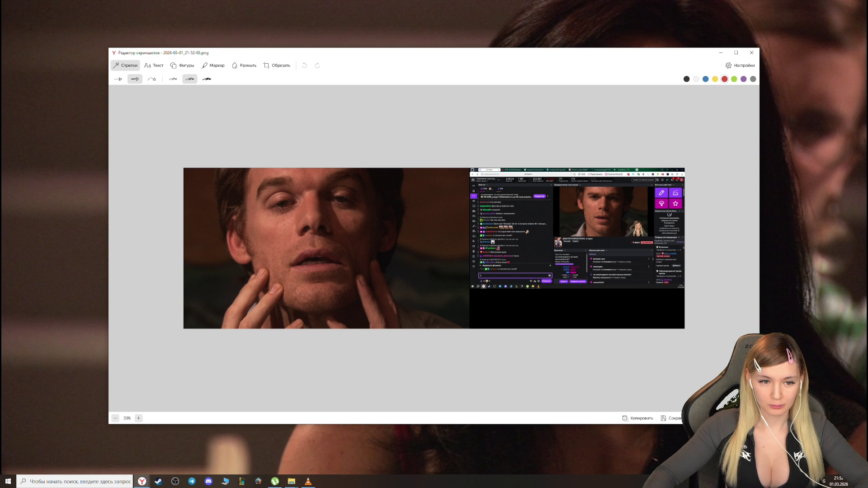Zoom out with the minus button
The width and height of the screenshot is (868, 488).
pos(115,418)
